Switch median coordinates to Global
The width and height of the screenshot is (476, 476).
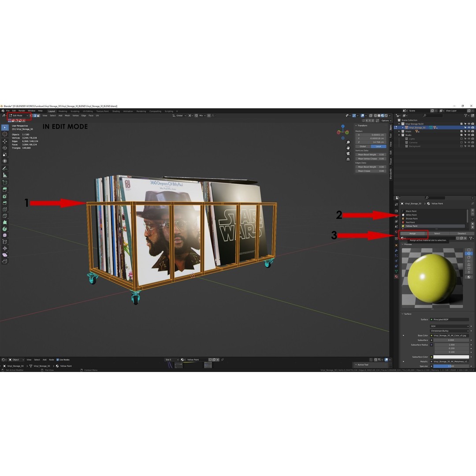tap(363, 146)
